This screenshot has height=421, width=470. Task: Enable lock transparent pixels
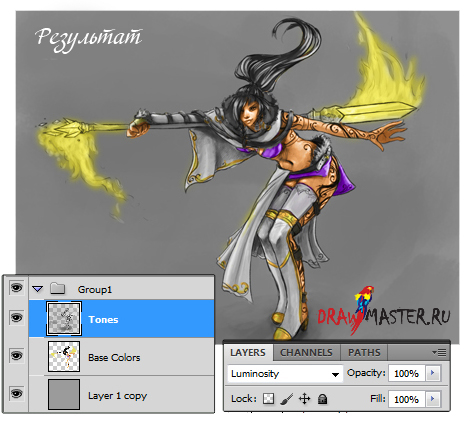(269, 398)
